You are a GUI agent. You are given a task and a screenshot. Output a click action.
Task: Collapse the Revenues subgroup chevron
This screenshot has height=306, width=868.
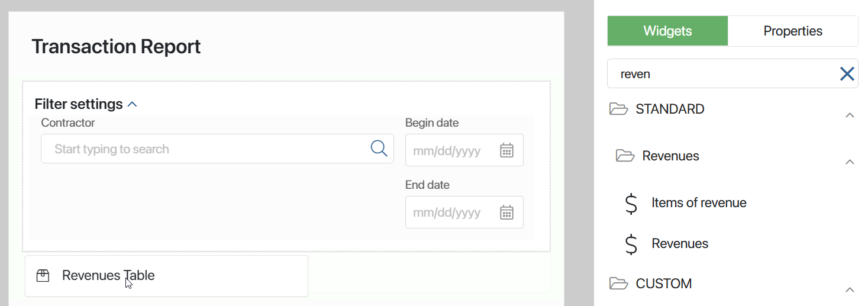850,162
